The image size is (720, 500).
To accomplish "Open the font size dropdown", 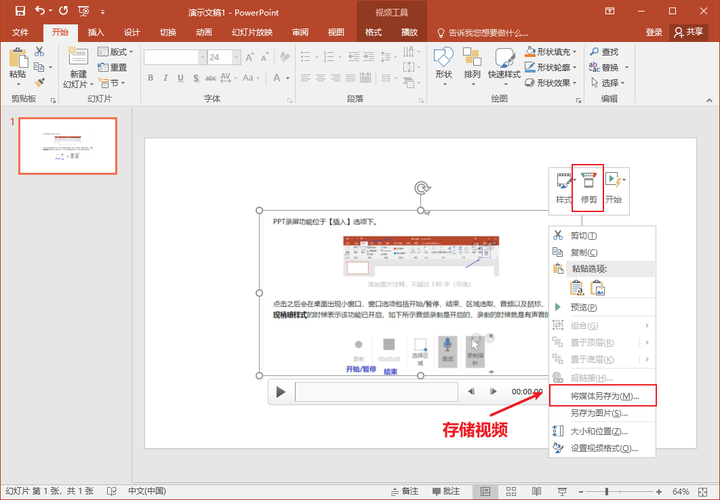I will (x=236, y=57).
